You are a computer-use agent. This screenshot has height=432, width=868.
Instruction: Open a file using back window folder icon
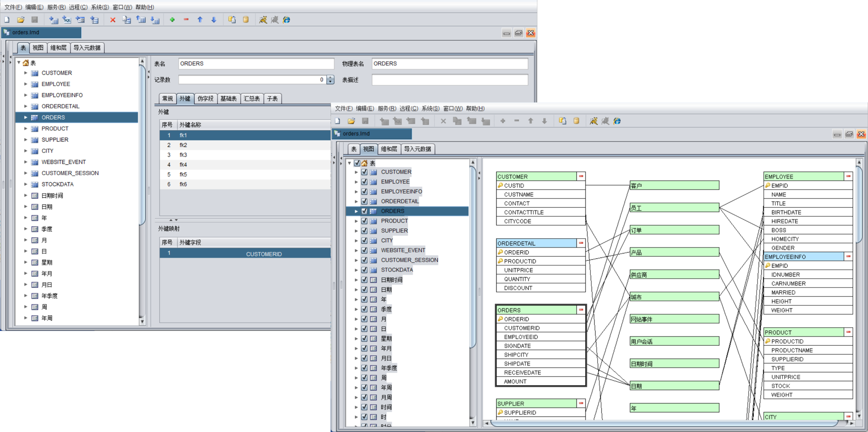[21, 20]
